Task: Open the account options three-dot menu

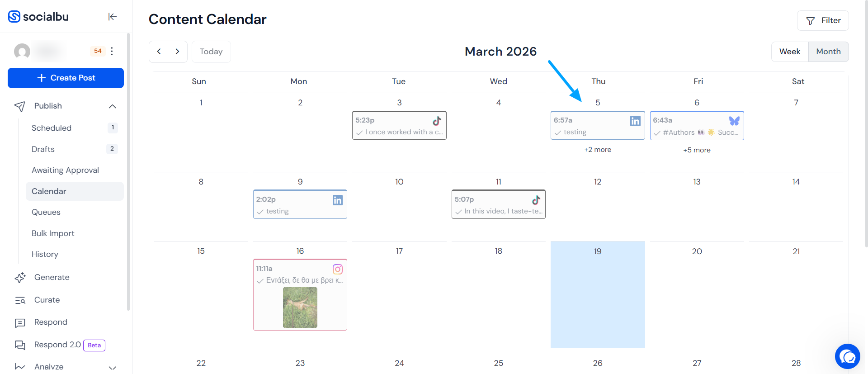Action: click(x=112, y=51)
